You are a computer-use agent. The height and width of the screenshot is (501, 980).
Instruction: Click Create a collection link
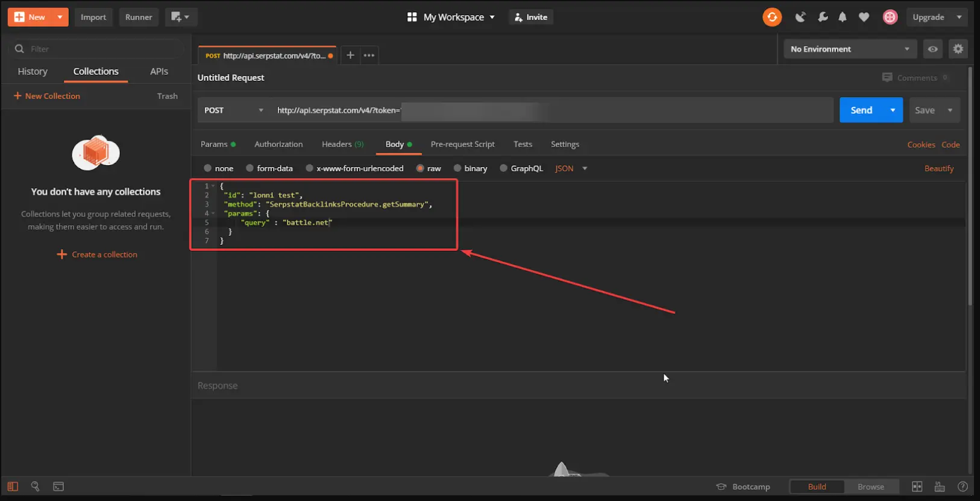(97, 254)
